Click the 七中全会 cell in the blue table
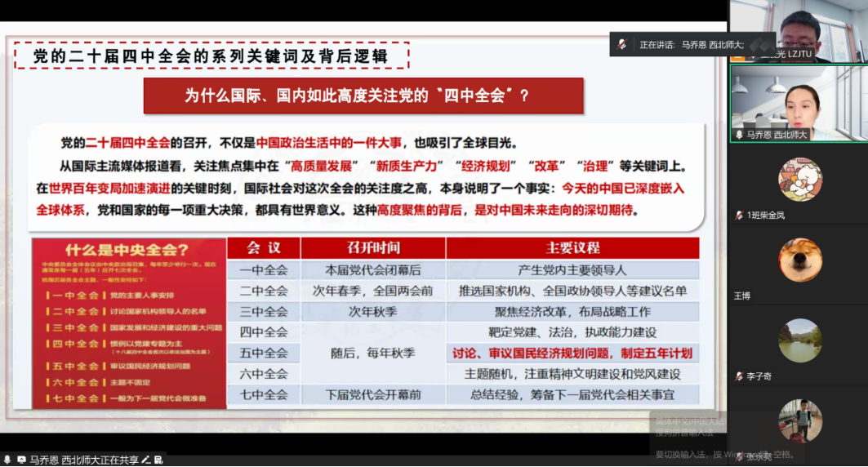The image size is (868, 467). click(264, 395)
